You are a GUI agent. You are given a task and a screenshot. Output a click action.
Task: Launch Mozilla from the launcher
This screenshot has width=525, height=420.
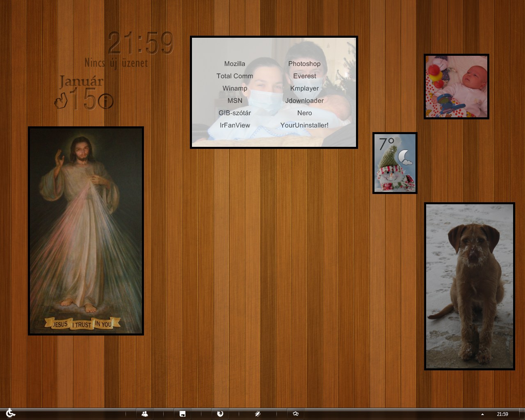(x=235, y=64)
